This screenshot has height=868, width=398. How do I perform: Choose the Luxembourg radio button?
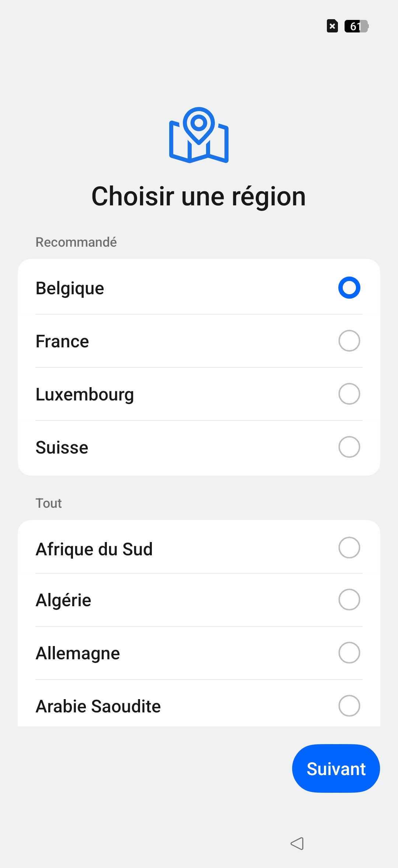tap(349, 394)
